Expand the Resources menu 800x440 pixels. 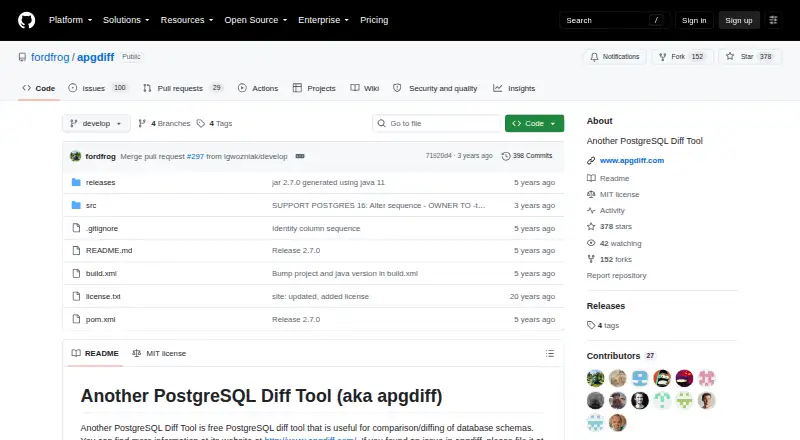(187, 20)
